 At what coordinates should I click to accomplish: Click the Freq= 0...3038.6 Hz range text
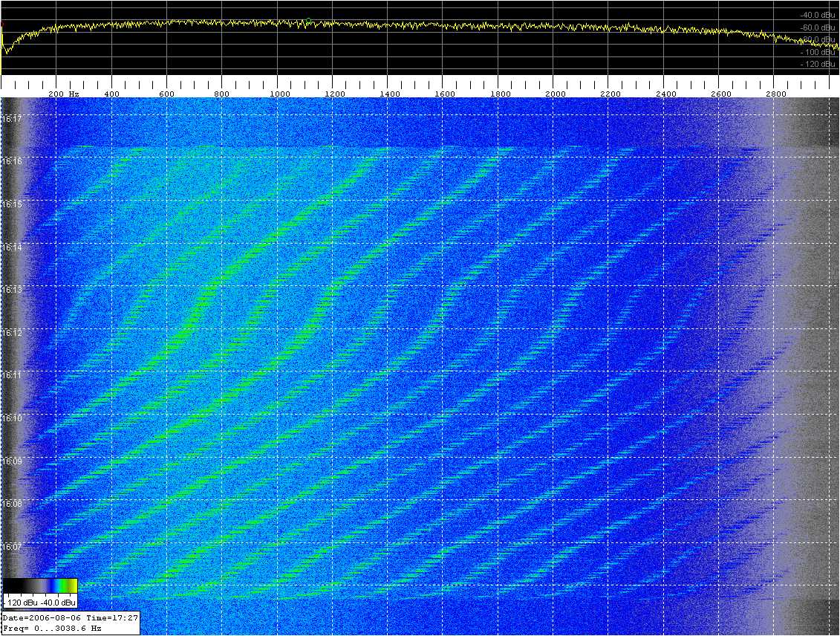tap(52, 629)
